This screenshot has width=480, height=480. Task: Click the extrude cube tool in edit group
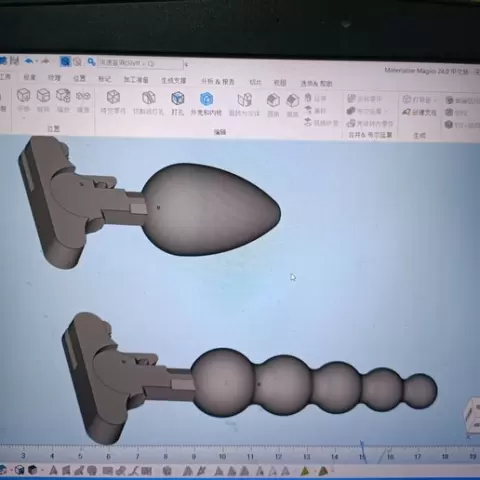(x=273, y=106)
